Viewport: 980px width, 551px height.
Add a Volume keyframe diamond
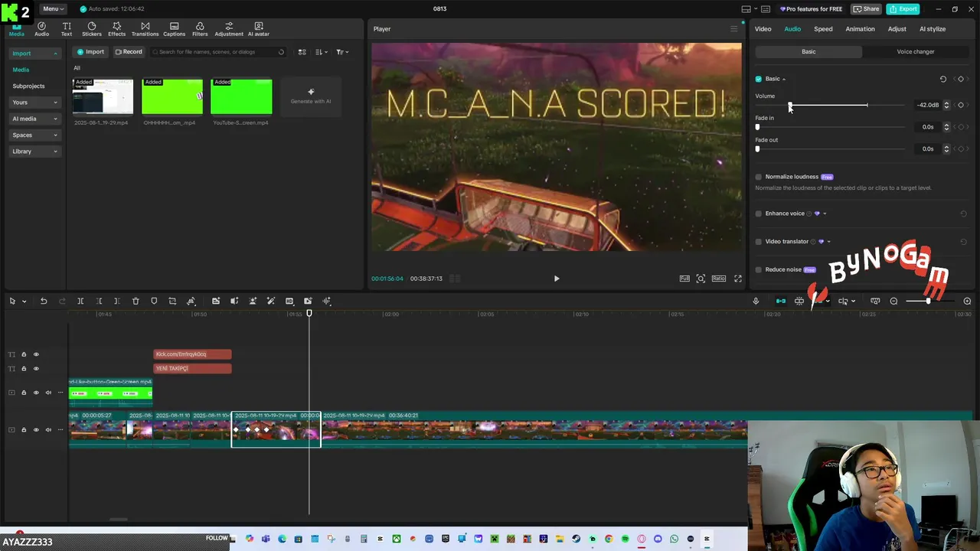point(961,105)
